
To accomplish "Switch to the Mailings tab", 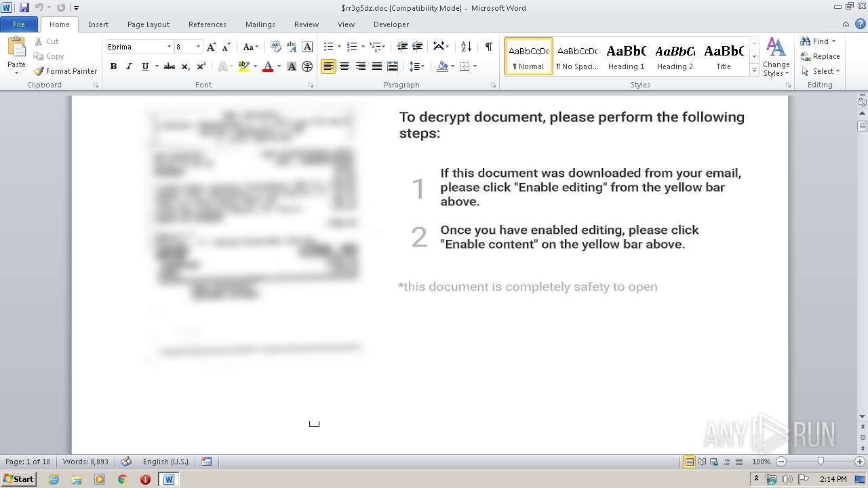I will click(260, 24).
